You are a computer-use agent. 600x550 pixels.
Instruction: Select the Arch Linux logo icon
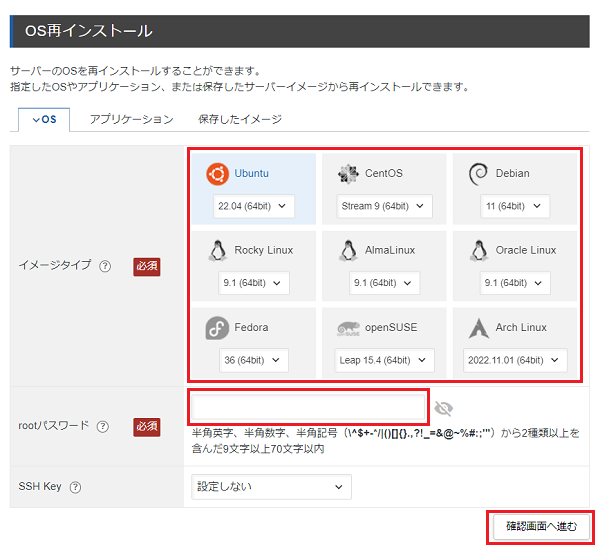tap(479, 328)
